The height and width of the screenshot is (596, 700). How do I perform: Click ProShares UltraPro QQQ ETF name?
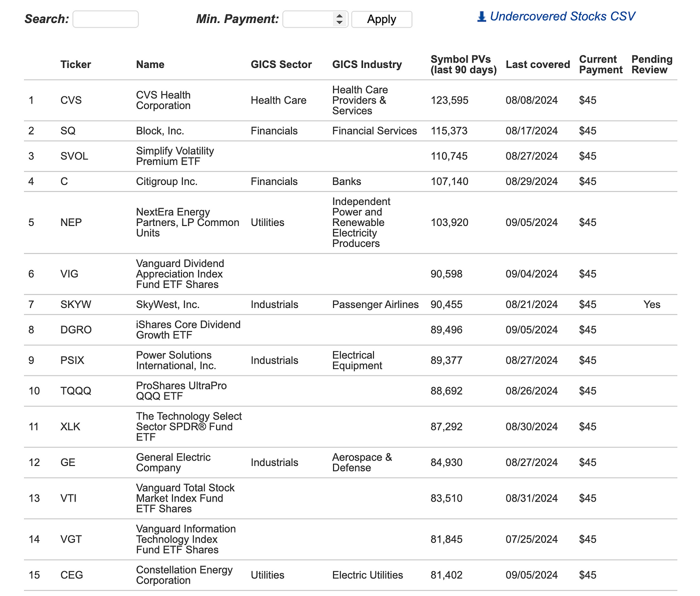pos(181,391)
